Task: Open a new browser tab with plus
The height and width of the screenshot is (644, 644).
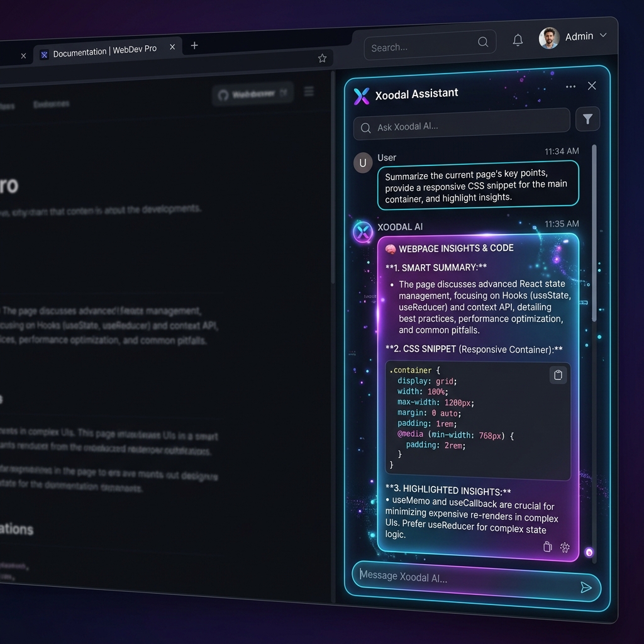Action: pos(194,45)
